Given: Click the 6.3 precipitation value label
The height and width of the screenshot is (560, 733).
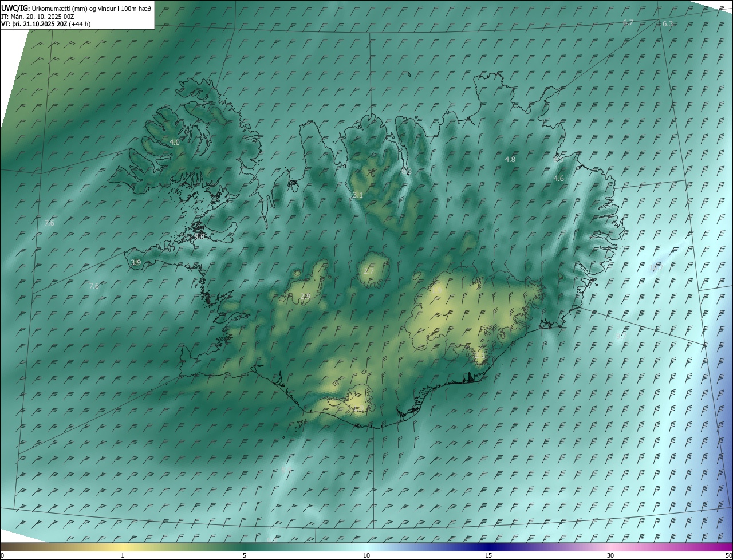Looking at the screenshot, I should click(668, 24).
